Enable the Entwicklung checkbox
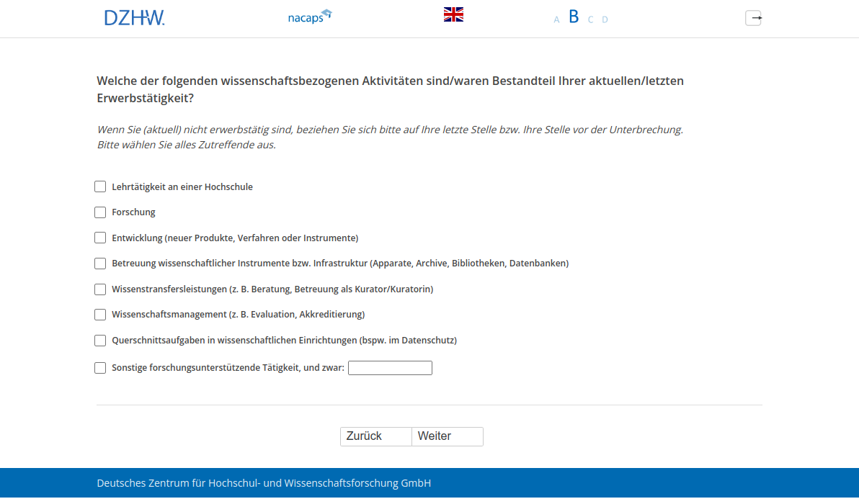The image size is (859, 504). [100, 238]
